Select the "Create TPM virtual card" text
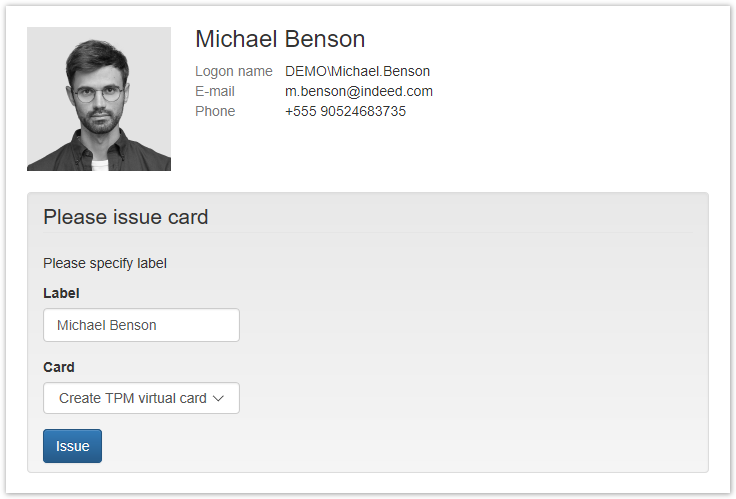 tap(132, 398)
